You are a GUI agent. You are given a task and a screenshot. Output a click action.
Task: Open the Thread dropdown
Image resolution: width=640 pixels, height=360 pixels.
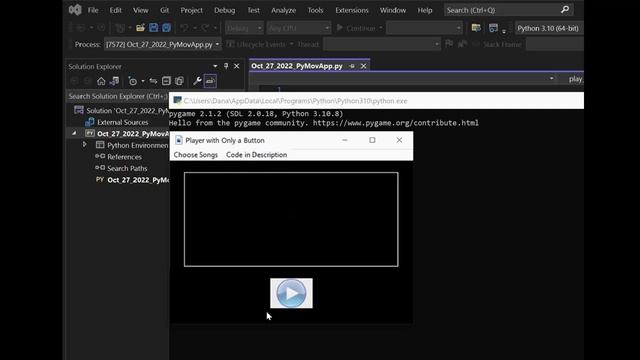click(382, 44)
